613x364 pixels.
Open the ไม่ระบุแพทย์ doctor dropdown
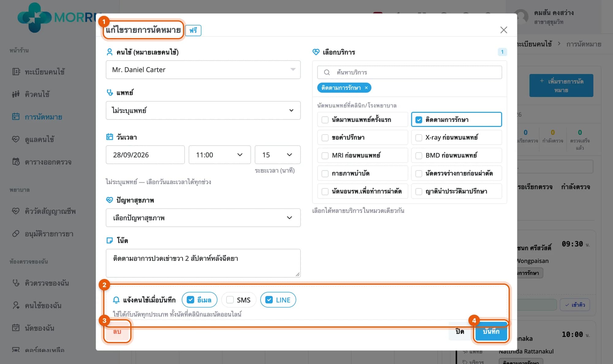(x=203, y=110)
